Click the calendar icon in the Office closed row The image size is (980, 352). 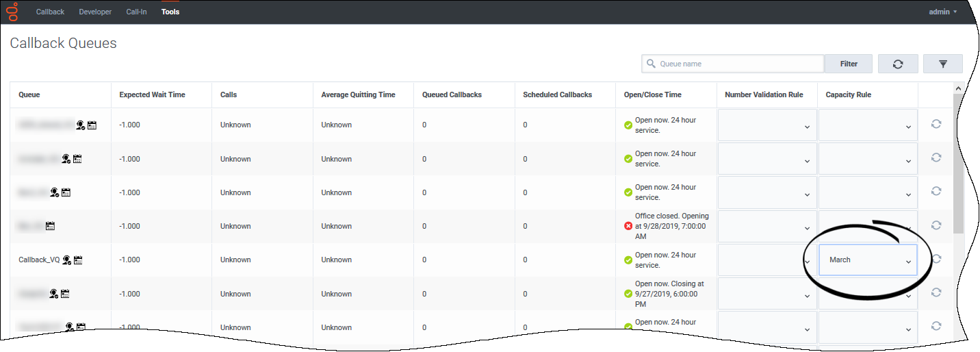tap(50, 226)
